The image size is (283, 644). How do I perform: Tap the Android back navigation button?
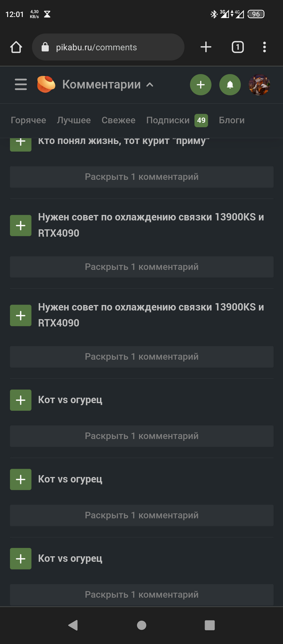tap(73, 625)
